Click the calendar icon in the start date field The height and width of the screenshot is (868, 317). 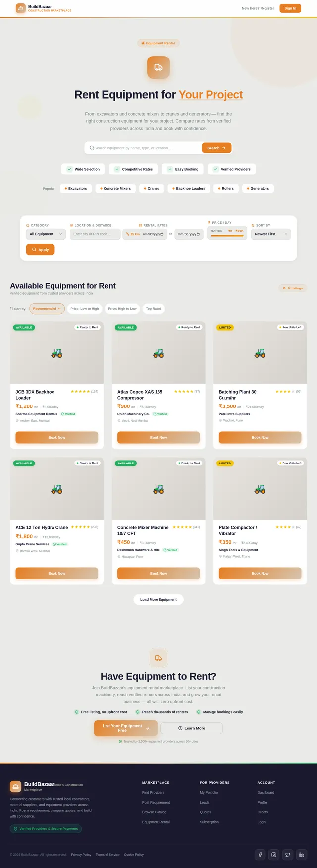point(162,234)
